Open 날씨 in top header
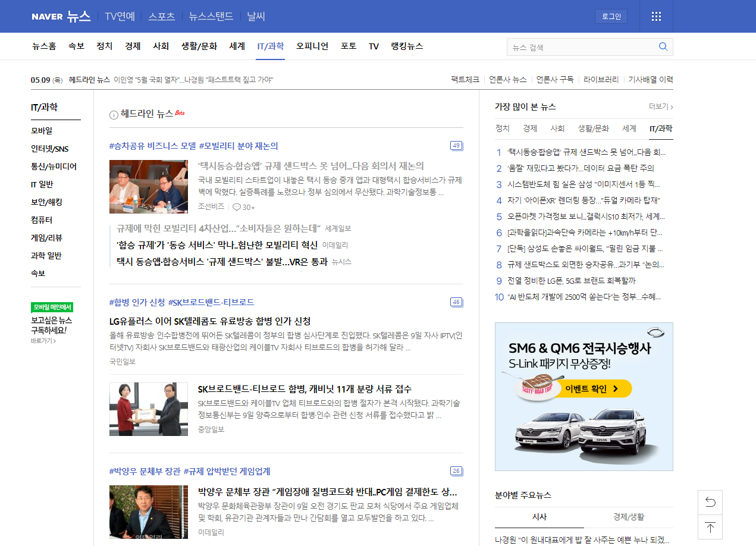The height and width of the screenshot is (546, 756). coord(256,16)
